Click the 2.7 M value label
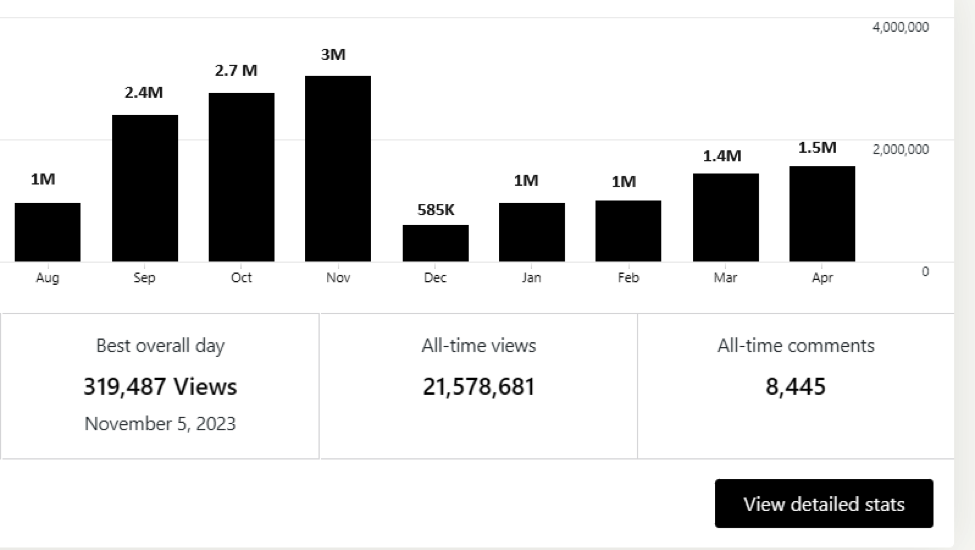Viewport: 975px width, 550px height. 236,71
